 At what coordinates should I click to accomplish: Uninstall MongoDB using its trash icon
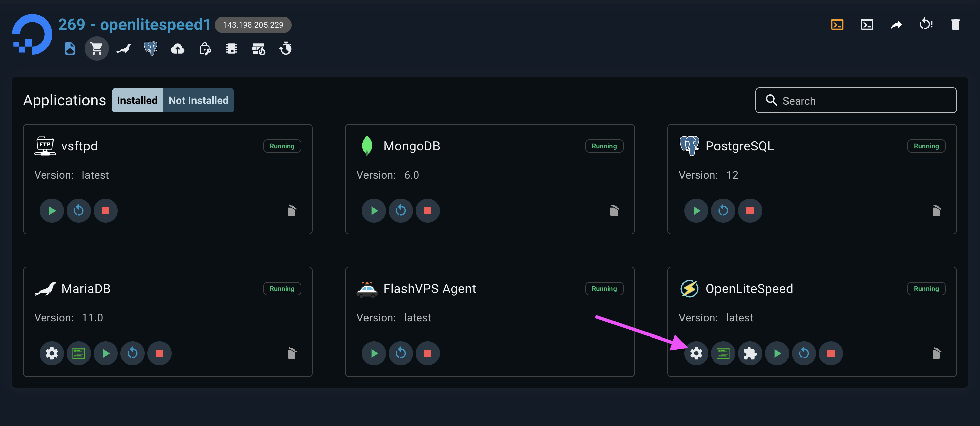(614, 210)
